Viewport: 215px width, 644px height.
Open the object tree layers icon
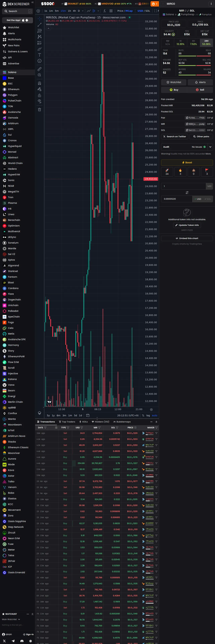(x=40, y=413)
